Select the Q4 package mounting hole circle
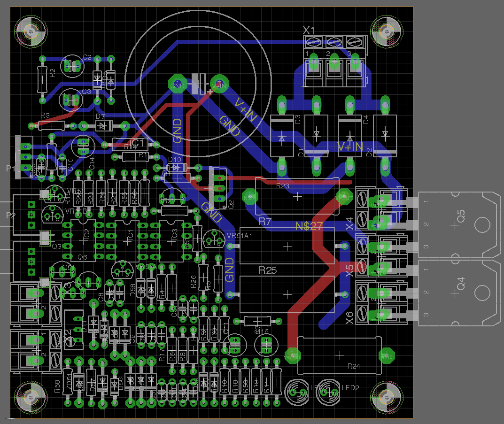Image resolution: width=504 pixels, height=424 pixels. (x=482, y=293)
